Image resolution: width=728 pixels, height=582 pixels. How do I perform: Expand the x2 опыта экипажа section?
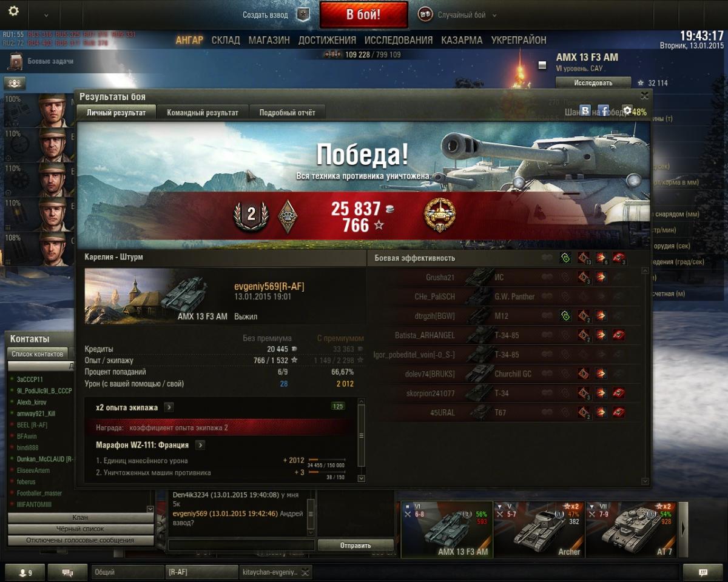click(x=169, y=407)
